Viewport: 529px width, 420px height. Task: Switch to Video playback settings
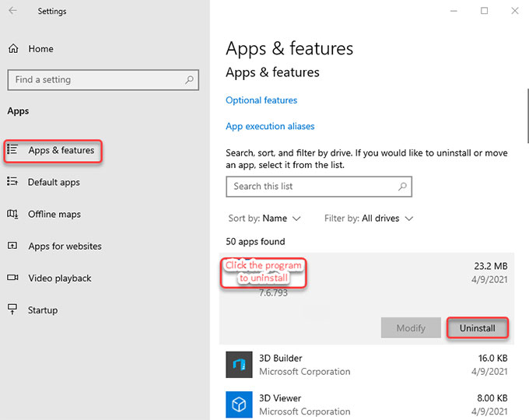click(60, 278)
